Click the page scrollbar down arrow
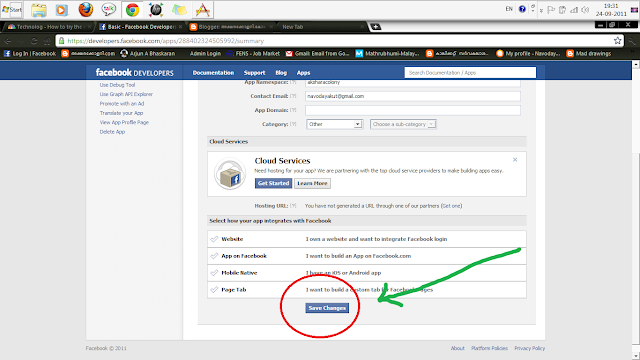This screenshot has height=360, width=640. 636,356
